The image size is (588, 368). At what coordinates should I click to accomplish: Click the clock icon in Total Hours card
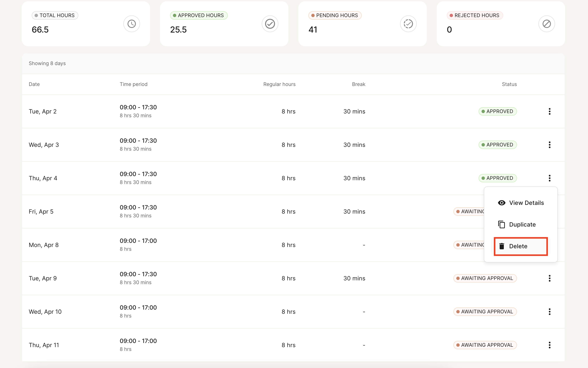[131, 24]
